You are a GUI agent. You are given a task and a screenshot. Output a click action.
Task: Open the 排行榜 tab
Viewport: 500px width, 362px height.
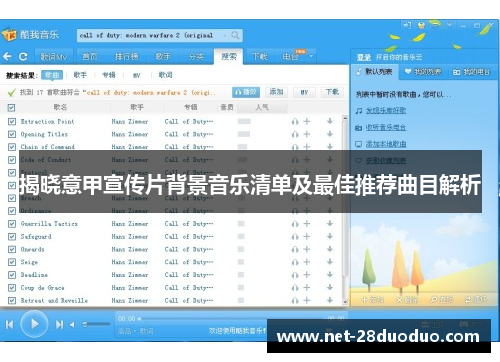point(127,57)
